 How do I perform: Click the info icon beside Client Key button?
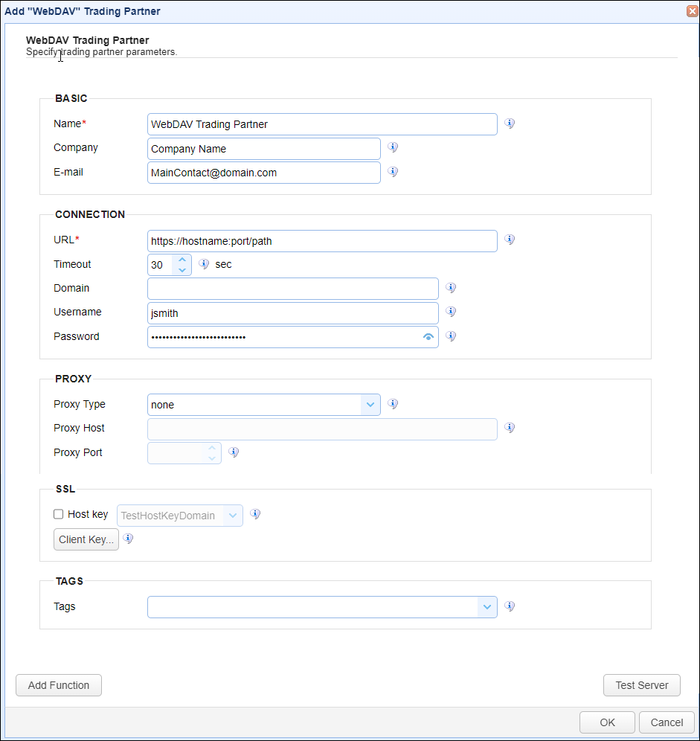click(x=128, y=539)
